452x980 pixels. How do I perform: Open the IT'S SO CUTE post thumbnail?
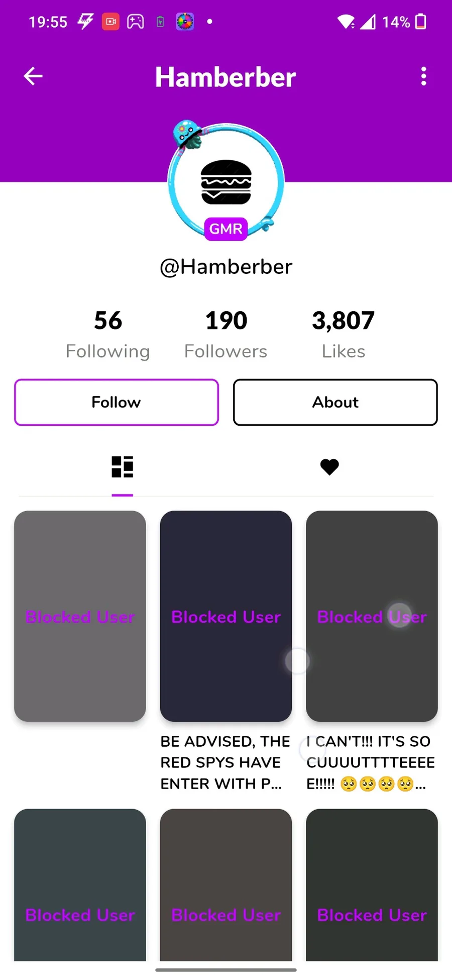tap(372, 616)
